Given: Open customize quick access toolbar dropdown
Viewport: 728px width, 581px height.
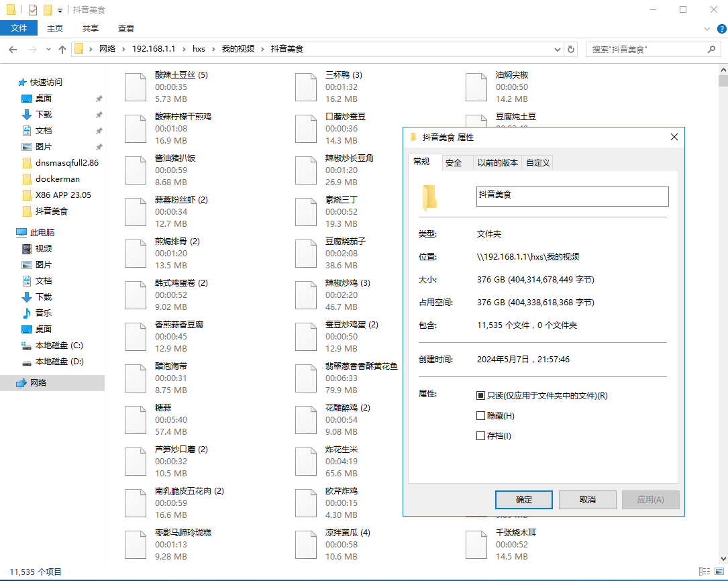Looking at the screenshot, I should pos(60,10).
